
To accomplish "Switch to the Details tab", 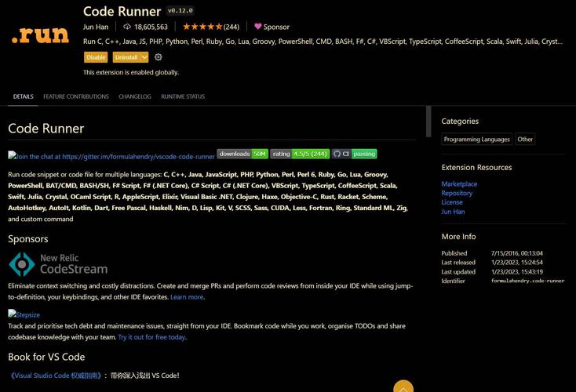I will pos(23,96).
